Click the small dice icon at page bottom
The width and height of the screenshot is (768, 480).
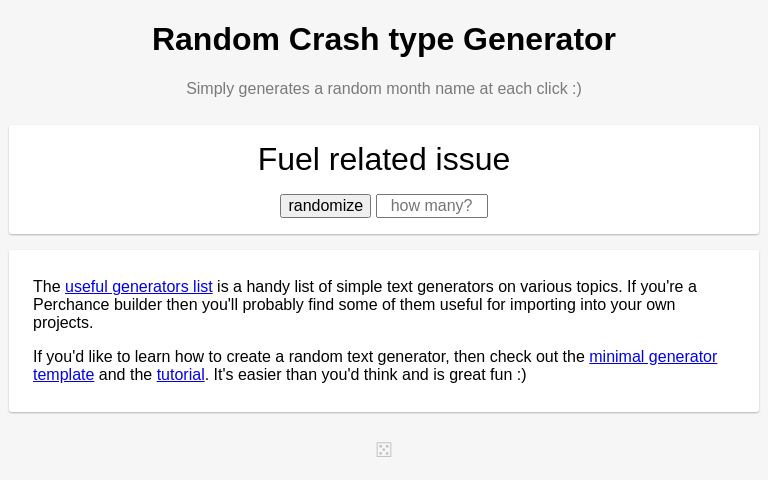(x=384, y=450)
